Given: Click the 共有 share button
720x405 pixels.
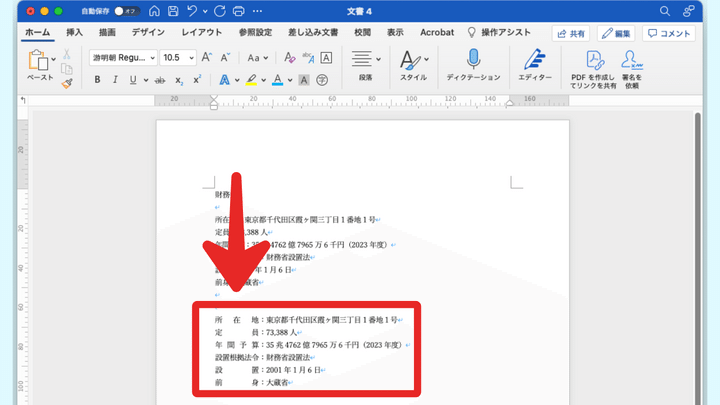Looking at the screenshot, I should 570,33.
